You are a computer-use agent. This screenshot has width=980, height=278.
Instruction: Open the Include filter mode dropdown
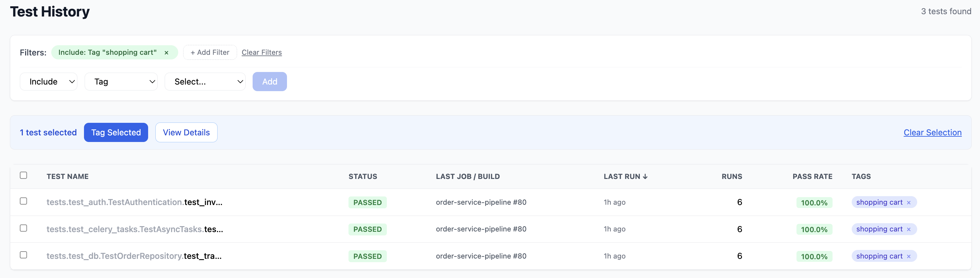[x=49, y=82]
